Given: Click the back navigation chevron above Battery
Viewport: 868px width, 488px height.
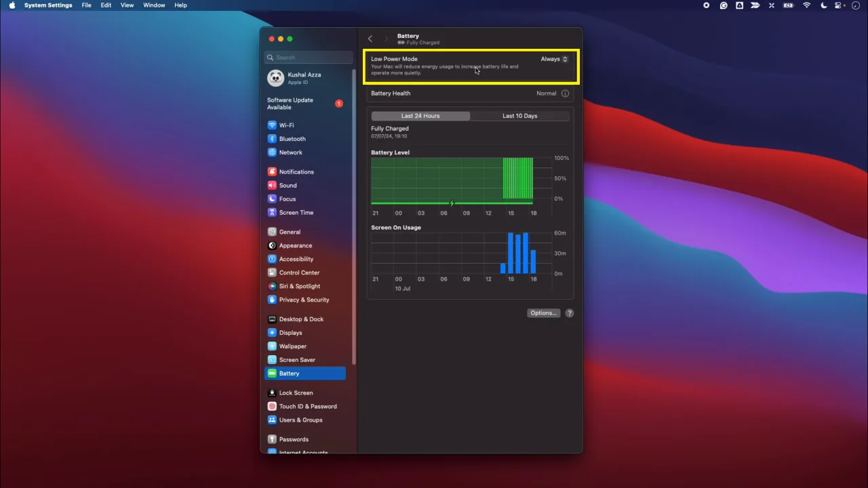Looking at the screenshot, I should coord(370,39).
